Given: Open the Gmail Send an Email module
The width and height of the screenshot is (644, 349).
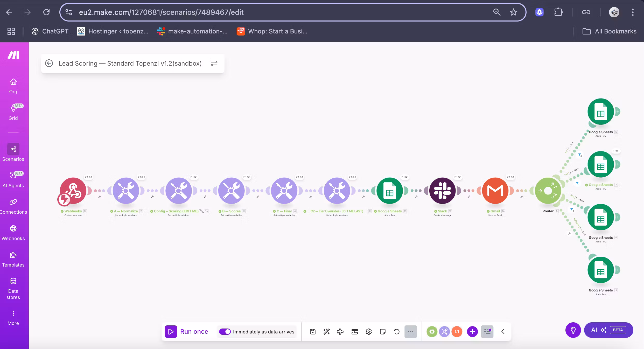Looking at the screenshot, I should tap(495, 191).
